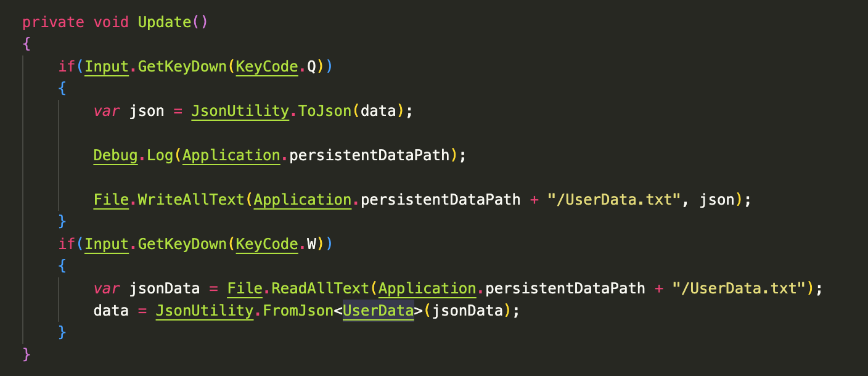Viewport: 868px width, 376px height.
Task: Click the WriteAllText method
Action: 191,200
